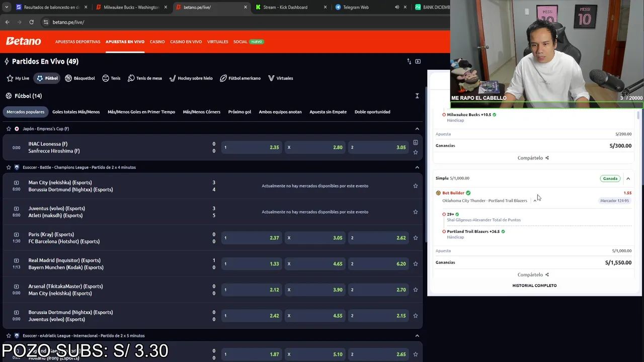Click bet history panel scrollbar
The width and height of the screenshot is (644, 362).
coord(639,116)
